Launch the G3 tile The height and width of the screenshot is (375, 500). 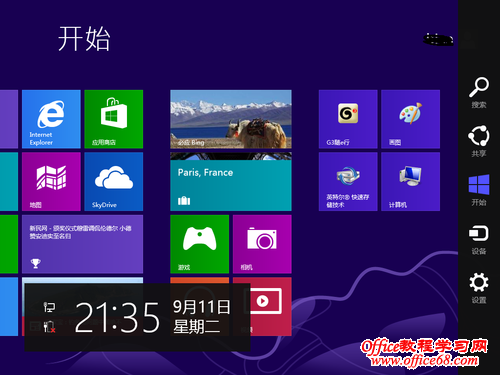tap(348, 119)
